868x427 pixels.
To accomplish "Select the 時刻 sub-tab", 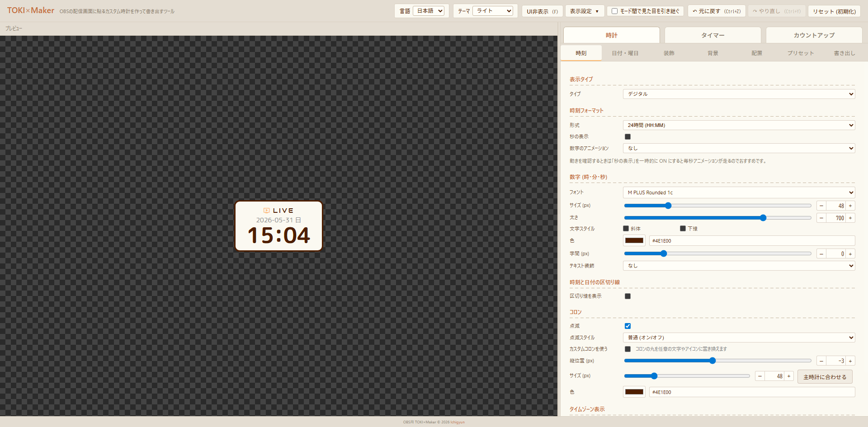I will pyautogui.click(x=581, y=53).
